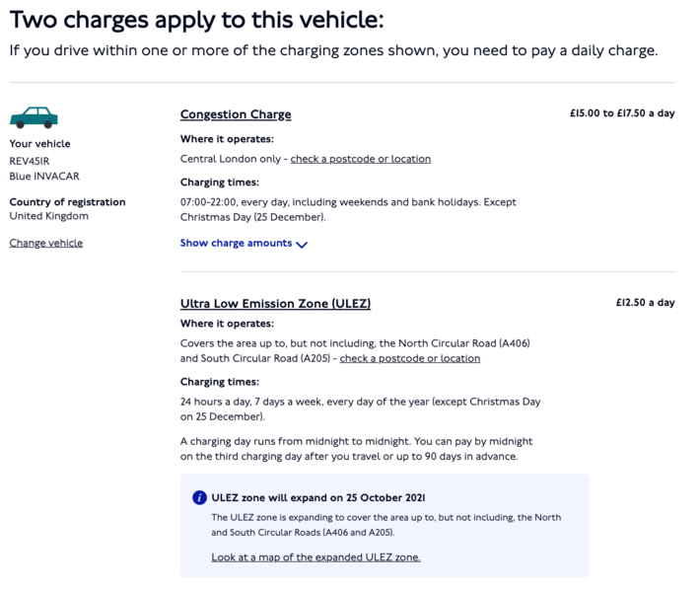The image size is (700, 592).
Task: Open the Congestion Charge heading link
Action: coord(236,114)
